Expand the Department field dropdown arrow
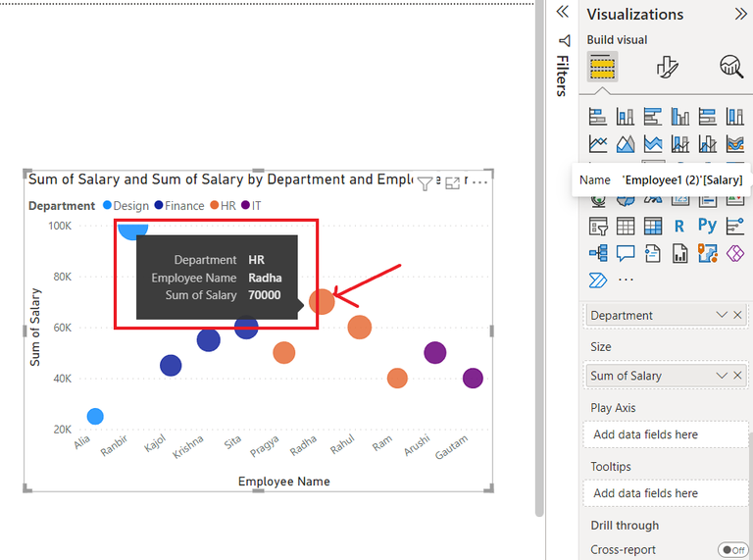 click(722, 315)
